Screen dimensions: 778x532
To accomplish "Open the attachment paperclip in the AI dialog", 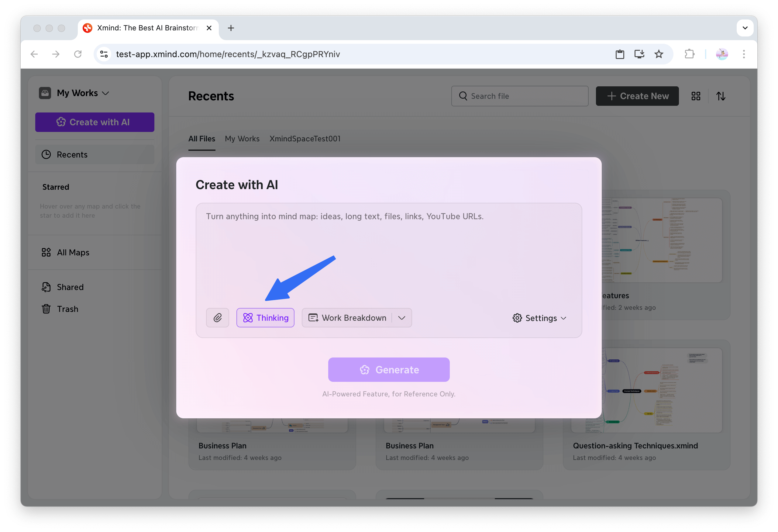I will coord(218,317).
